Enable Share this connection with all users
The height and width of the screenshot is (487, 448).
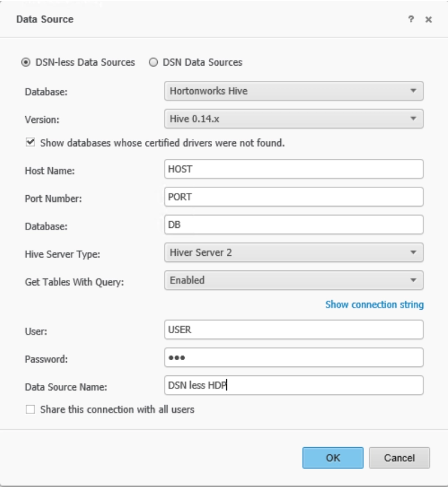point(30,410)
